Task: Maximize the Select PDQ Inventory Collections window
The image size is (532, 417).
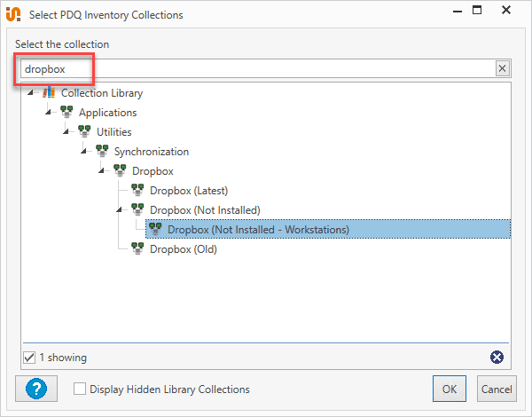Action: tap(477, 10)
